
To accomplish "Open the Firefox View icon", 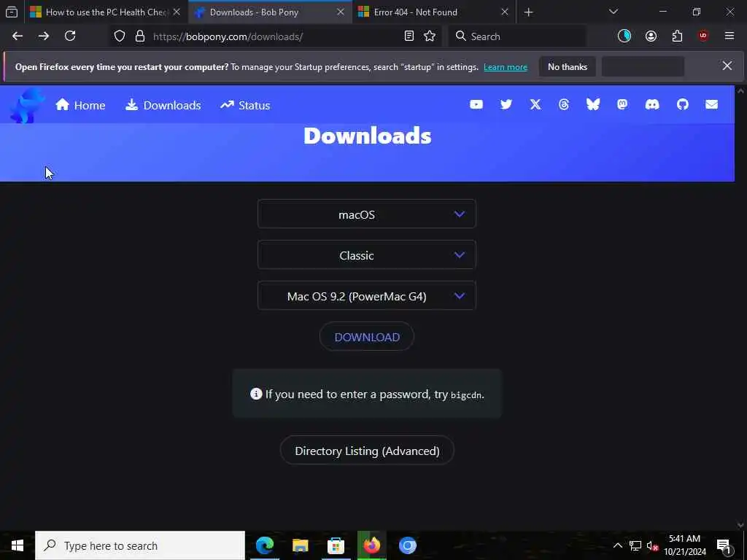I will coord(12,12).
